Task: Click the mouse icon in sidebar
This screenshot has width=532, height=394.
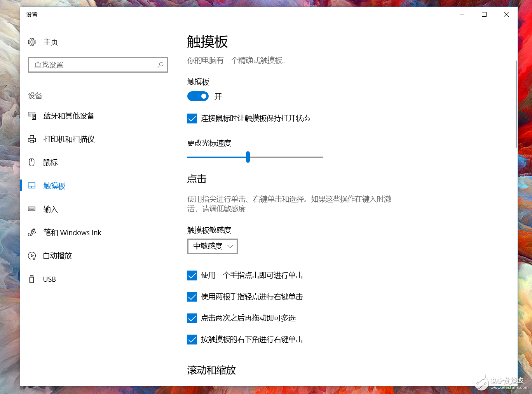Action: click(32, 162)
